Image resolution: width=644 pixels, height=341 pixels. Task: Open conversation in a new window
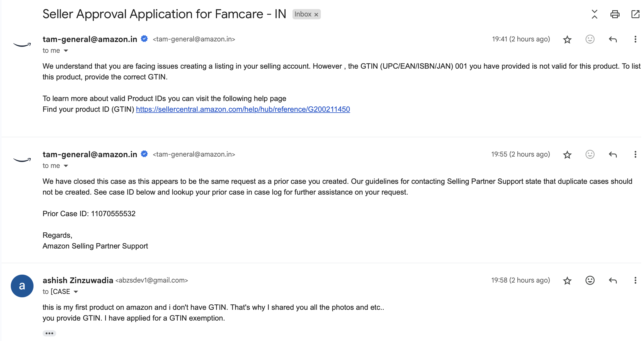[x=635, y=14]
